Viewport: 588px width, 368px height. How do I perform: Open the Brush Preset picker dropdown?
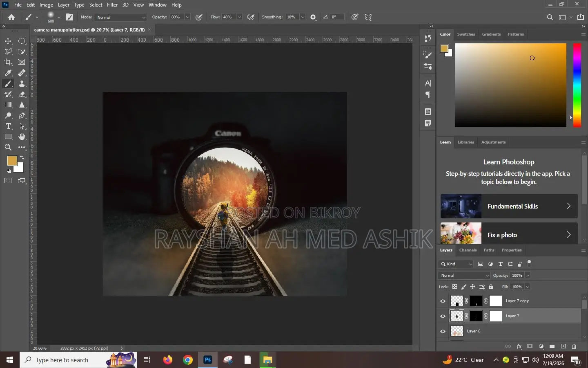(x=59, y=17)
